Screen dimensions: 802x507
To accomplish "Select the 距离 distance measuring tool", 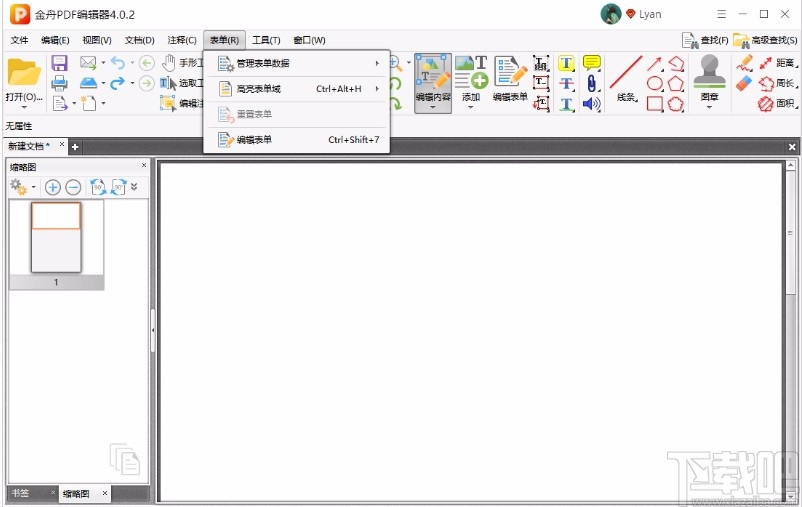I will 778,63.
